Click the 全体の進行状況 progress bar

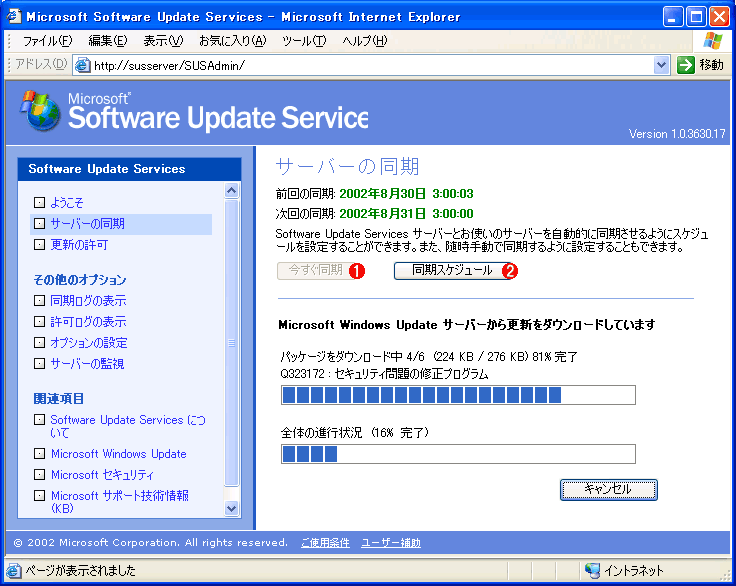tap(458, 454)
